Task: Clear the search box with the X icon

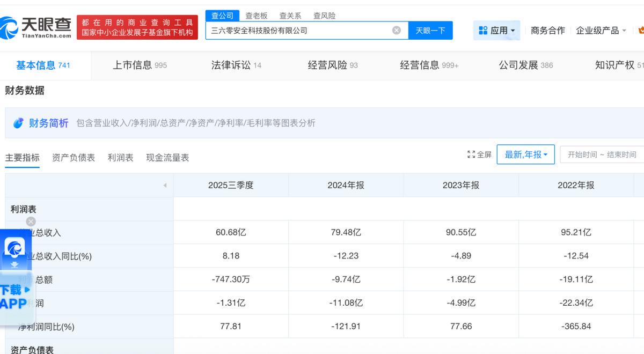Action: (397, 31)
